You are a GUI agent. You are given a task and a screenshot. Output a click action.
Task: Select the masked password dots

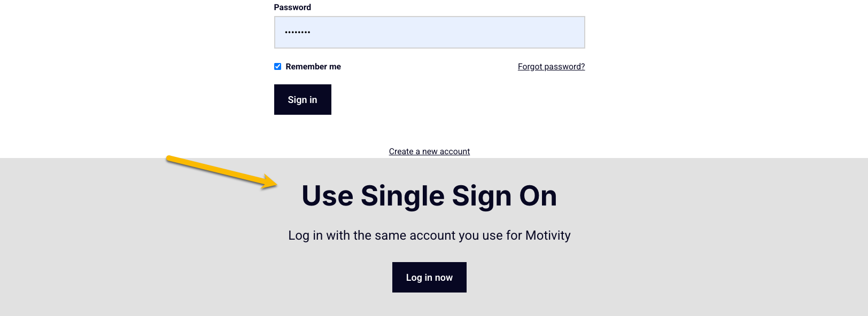(298, 33)
